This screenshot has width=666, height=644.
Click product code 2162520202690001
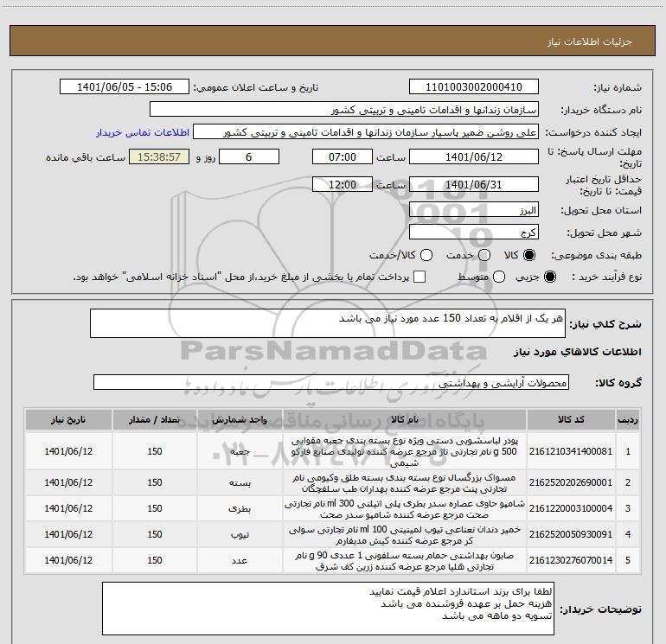point(571,482)
